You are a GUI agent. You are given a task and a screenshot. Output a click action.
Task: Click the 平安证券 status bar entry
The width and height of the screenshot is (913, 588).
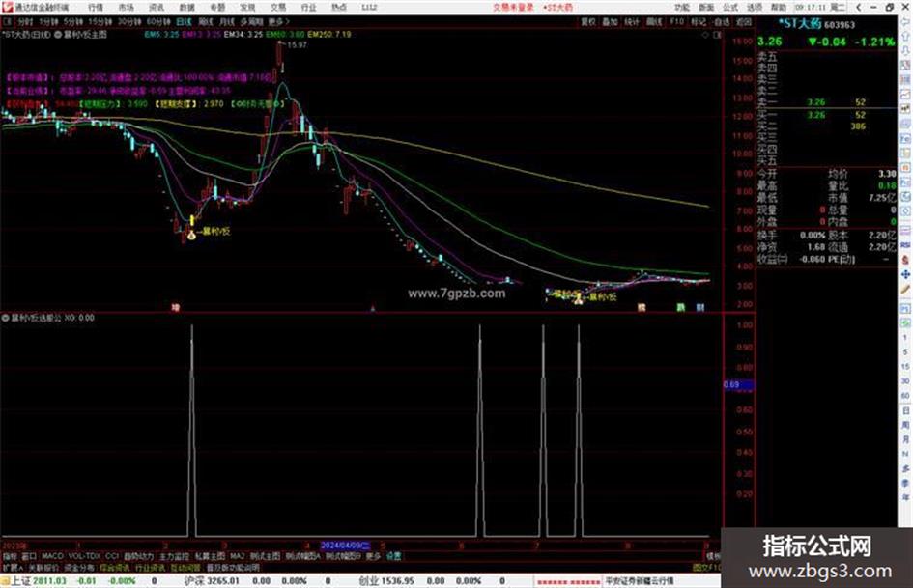(639, 581)
